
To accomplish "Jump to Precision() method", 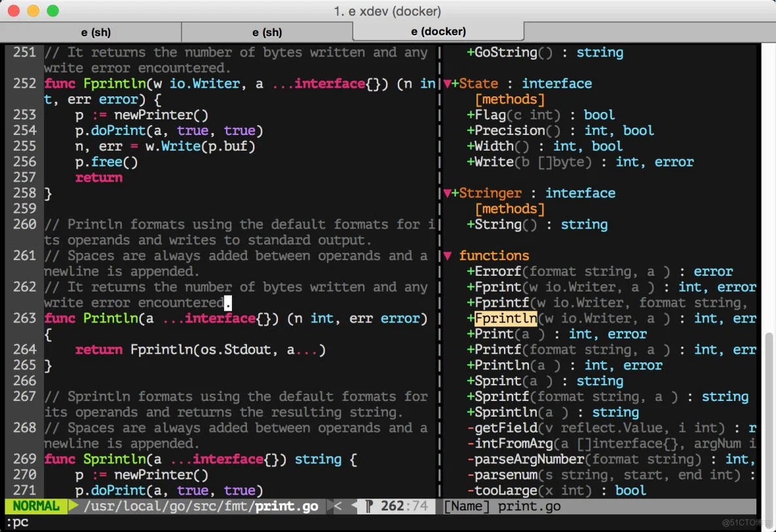I will pos(560,130).
